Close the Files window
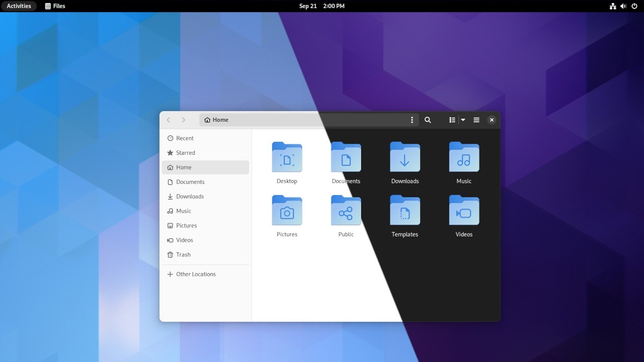 [492, 120]
